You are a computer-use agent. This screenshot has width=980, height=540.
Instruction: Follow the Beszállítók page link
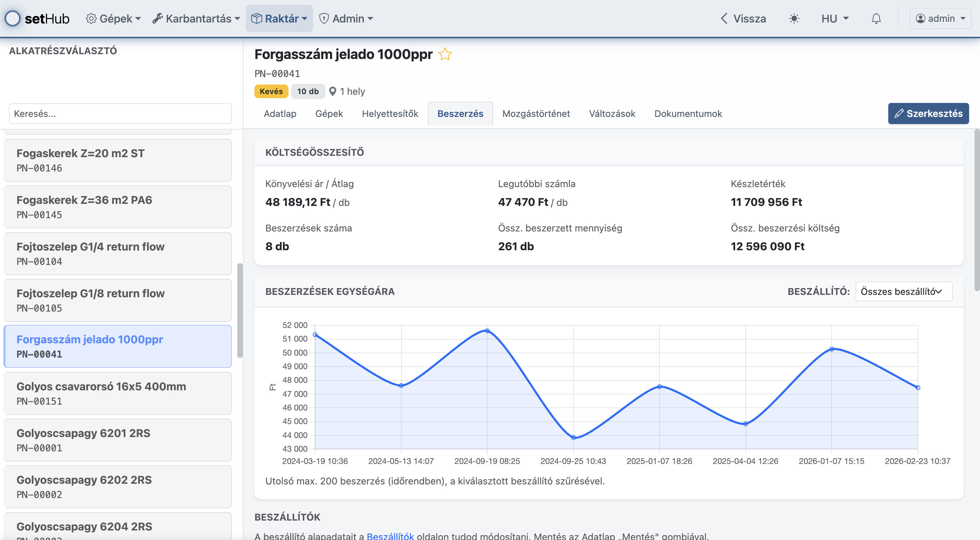point(390,536)
